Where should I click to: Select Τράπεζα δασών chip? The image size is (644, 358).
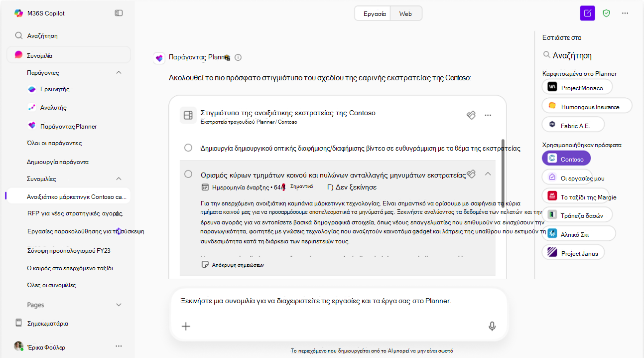click(x=577, y=215)
